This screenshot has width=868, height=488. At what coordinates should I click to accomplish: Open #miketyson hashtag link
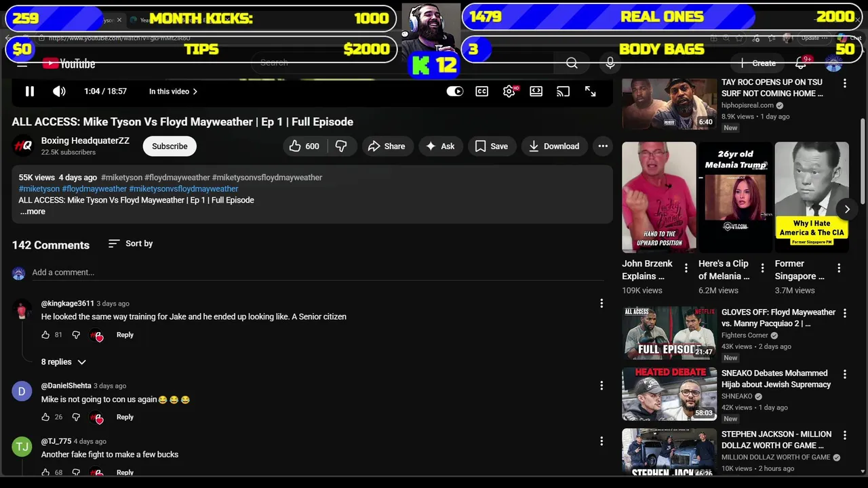39,189
